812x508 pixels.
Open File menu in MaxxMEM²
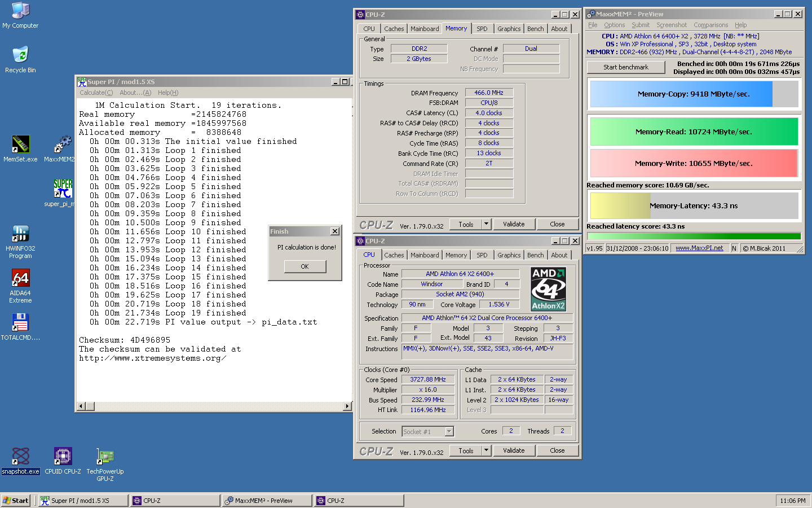593,25
